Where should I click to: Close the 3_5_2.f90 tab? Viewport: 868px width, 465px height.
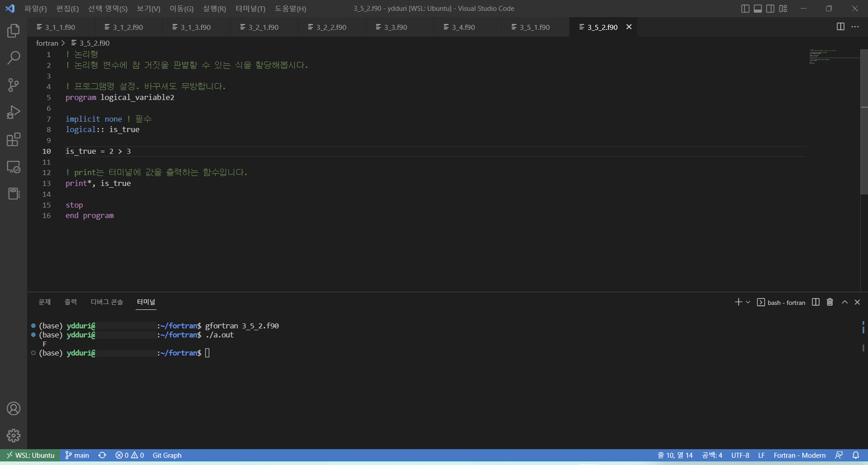point(629,27)
